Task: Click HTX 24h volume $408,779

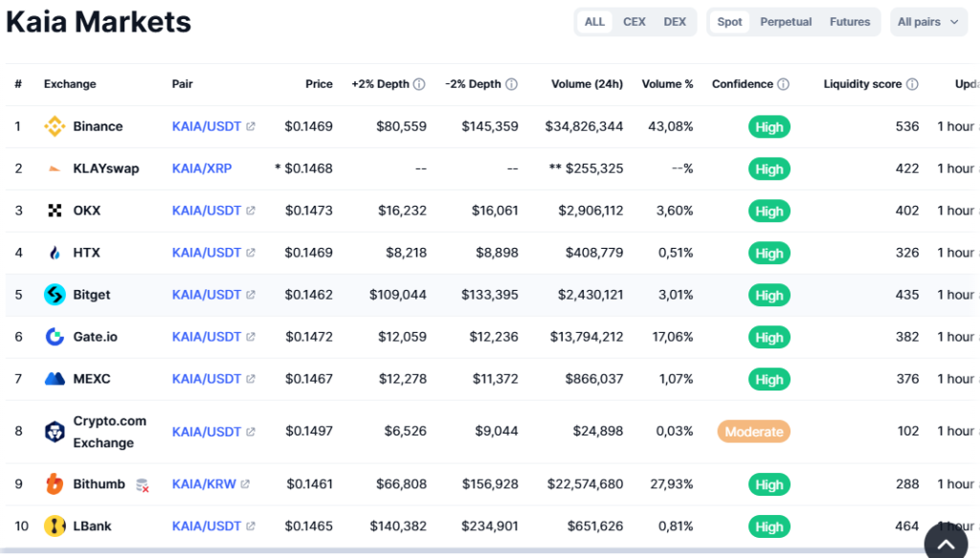Action: 594,253
